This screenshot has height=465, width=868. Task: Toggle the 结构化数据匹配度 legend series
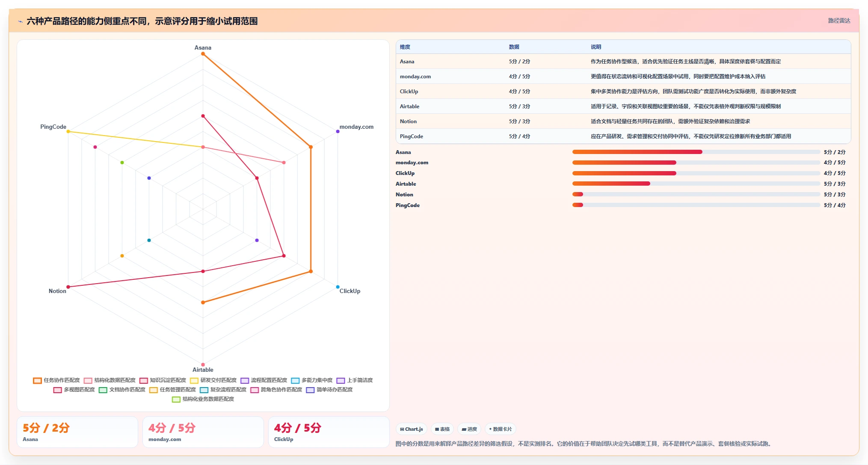(110, 380)
